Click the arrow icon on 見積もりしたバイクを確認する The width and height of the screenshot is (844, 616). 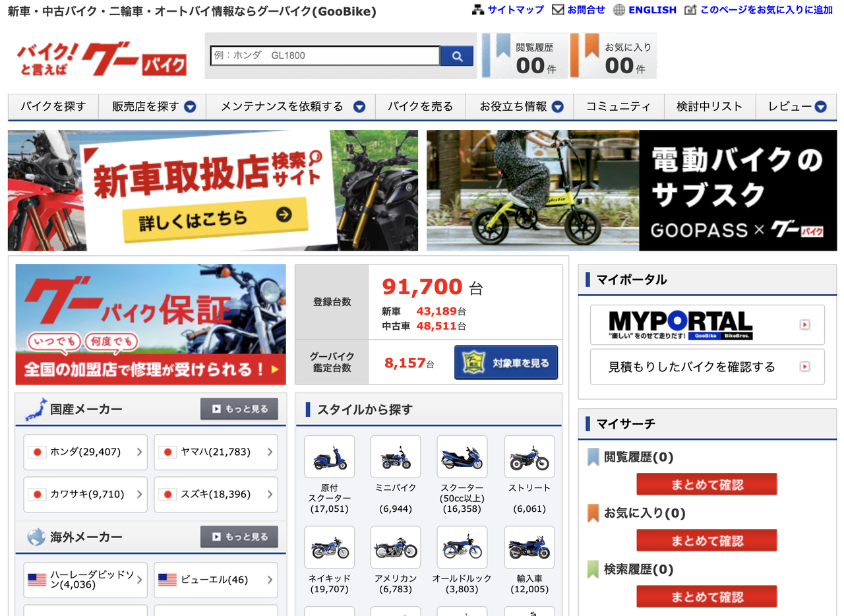[x=804, y=367]
